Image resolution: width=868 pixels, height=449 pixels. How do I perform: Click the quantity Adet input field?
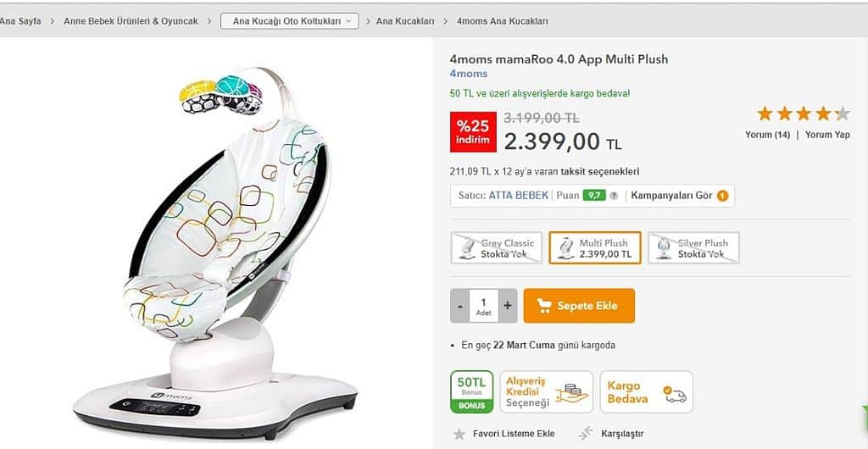[x=484, y=306]
